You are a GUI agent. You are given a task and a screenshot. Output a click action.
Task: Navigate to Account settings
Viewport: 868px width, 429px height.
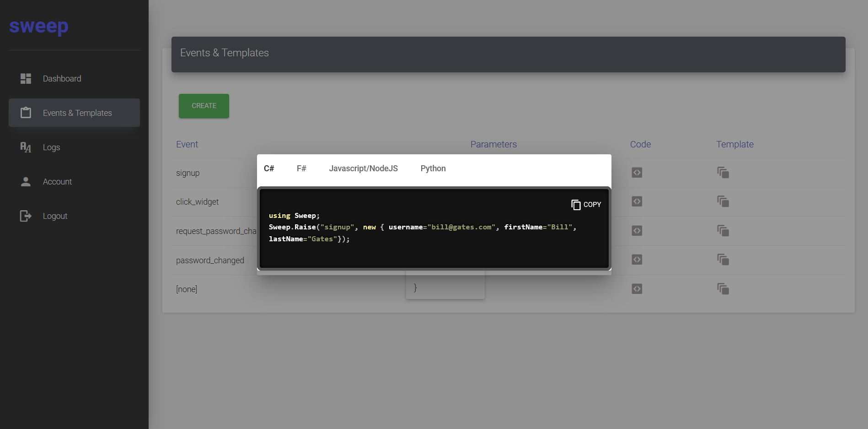pos(57,182)
